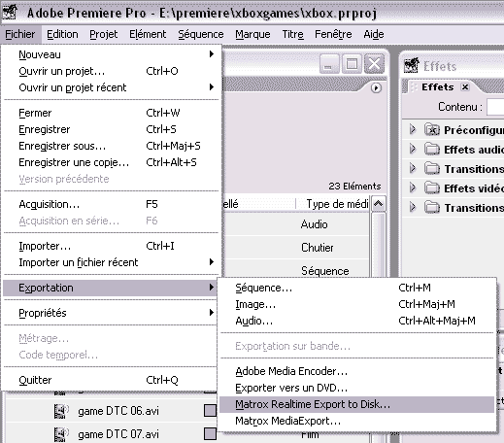This screenshot has width=504, height=443.
Task: Click the Effets panel header icon
Action: [x=411, y=65]
